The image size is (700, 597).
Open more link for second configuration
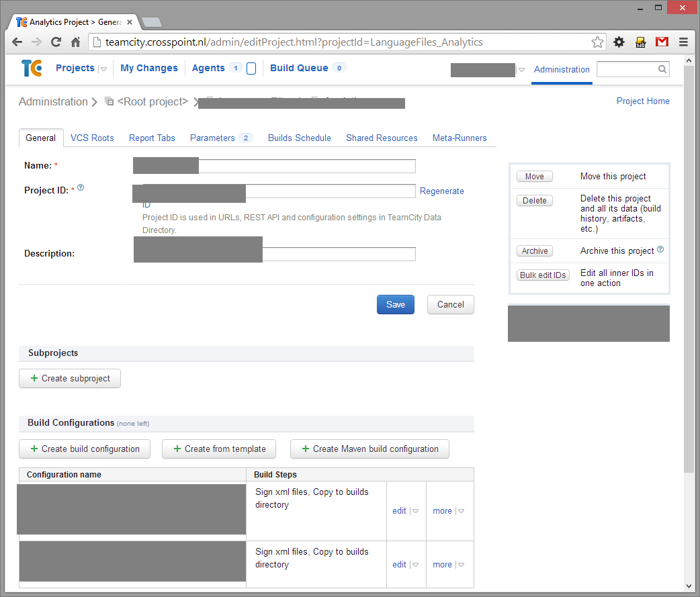[442, 564]
